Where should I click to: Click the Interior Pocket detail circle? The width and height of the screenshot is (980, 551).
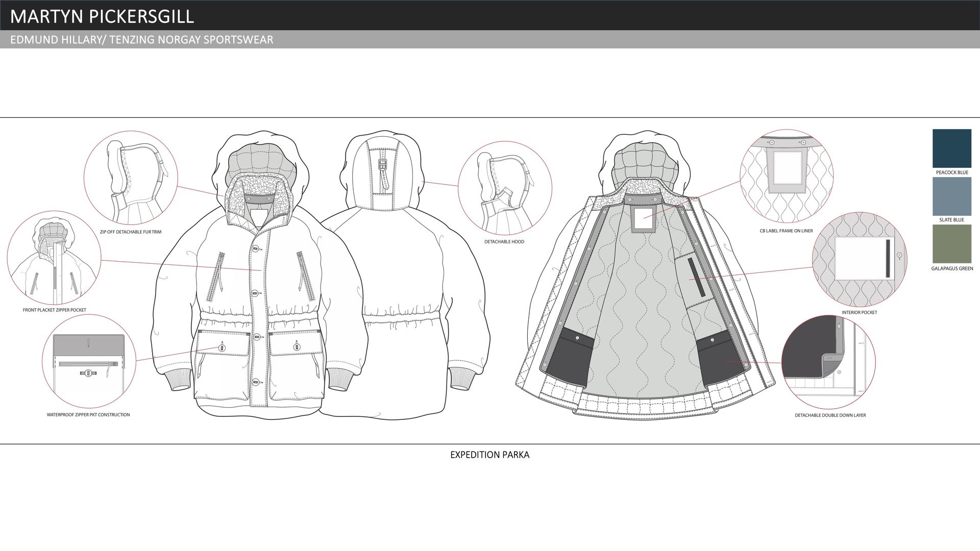click(860, 260)
